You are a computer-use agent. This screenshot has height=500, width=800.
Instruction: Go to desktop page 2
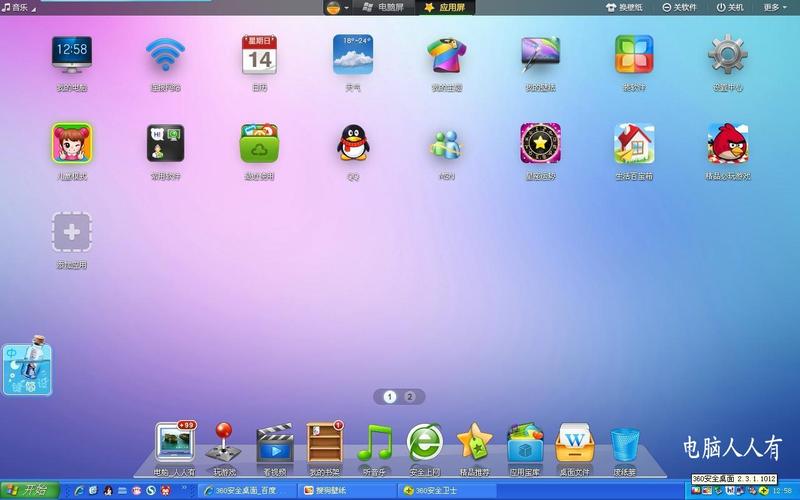point(410,396)
